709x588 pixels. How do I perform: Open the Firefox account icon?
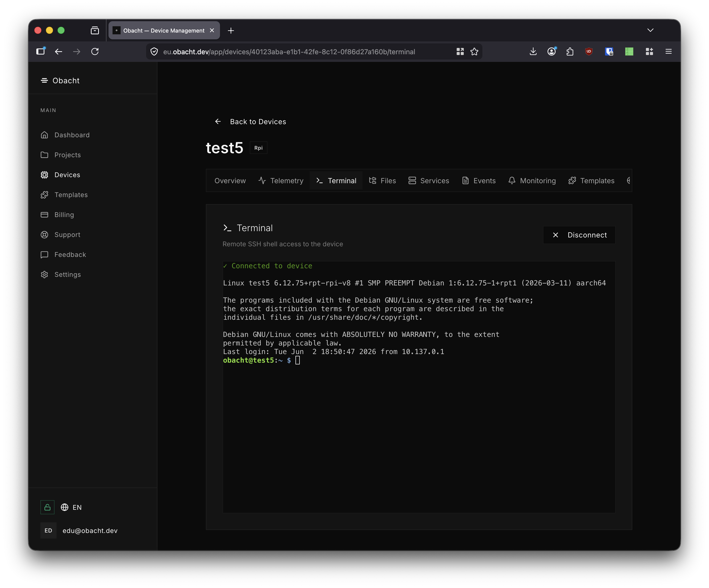pos(552,51)
